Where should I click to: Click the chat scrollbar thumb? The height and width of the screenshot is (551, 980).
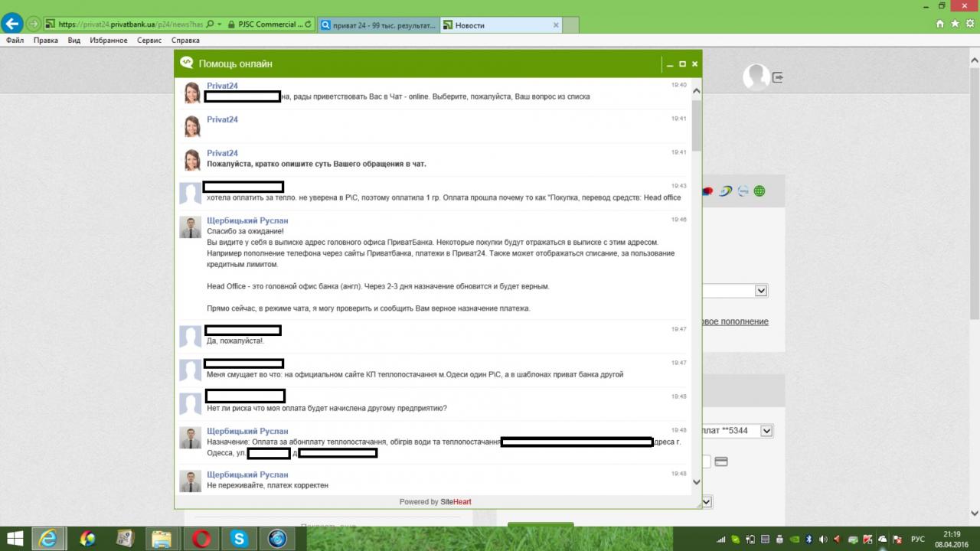click(x=697, y=124)
